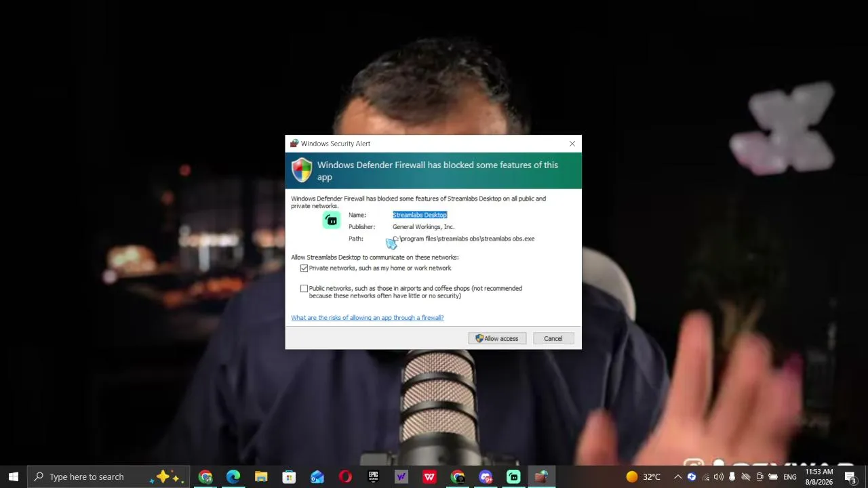Open the notification center icon
Image resolution: width=868 pixels, height=488 pixels.
click(850, 476)
